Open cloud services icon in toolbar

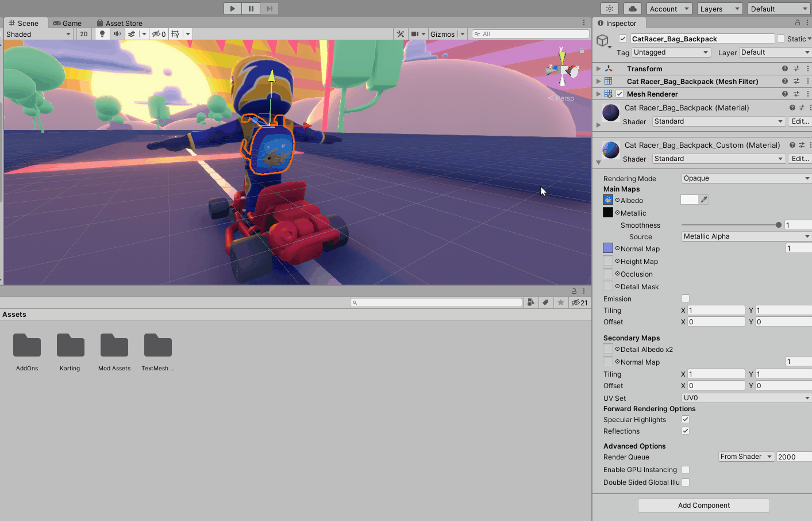pyautogui.click(x=632, y=9)
